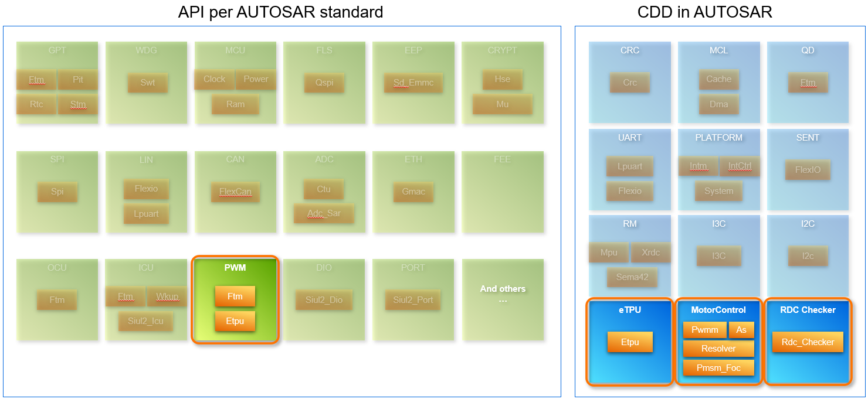Enable the Hse block under CRYPT

coord(502,79)
